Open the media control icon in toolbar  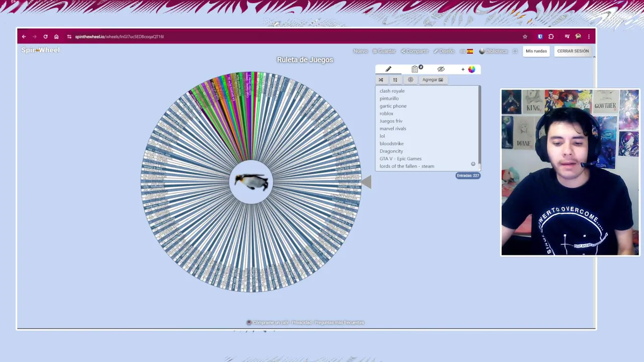[567, 37]
